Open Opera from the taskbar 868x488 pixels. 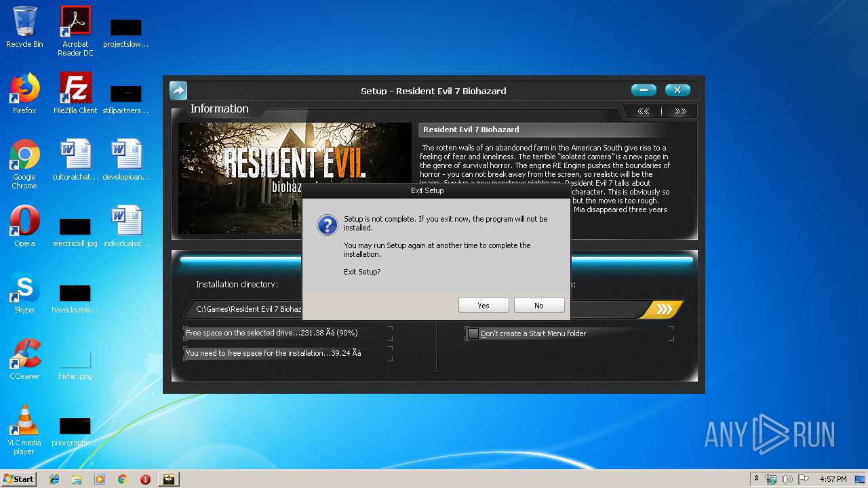tap(145, 479)
